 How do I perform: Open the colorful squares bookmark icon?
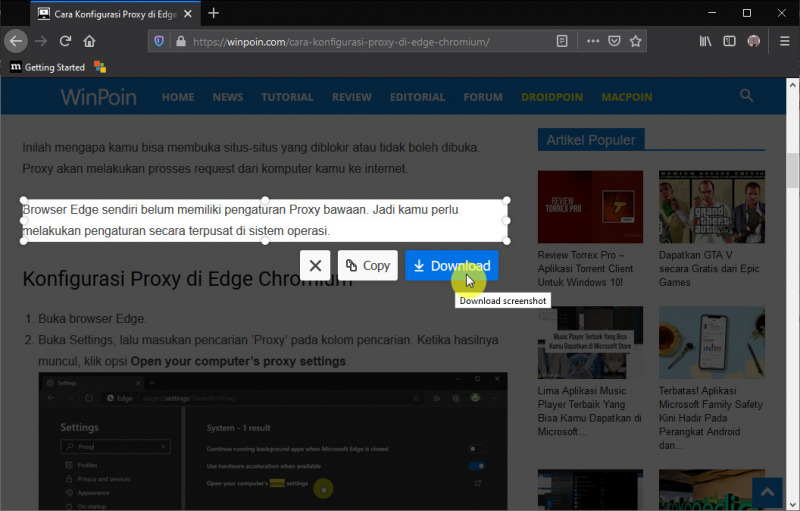pos(100,67)
